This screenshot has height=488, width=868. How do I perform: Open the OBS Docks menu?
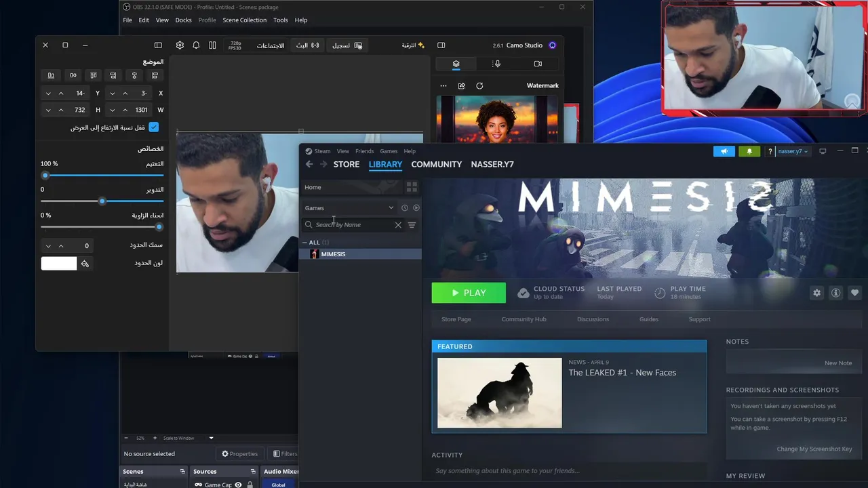[183, 20]
